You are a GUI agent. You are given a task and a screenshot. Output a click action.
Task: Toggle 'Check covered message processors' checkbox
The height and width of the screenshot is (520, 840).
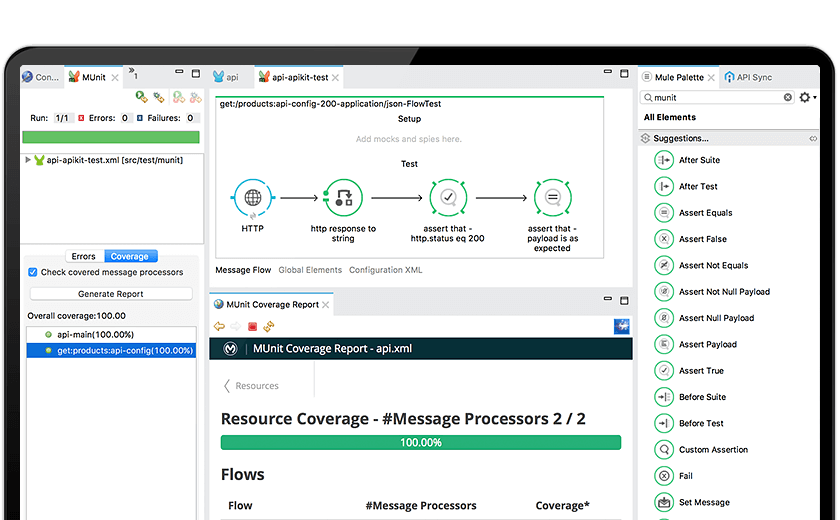click(33, 272)
